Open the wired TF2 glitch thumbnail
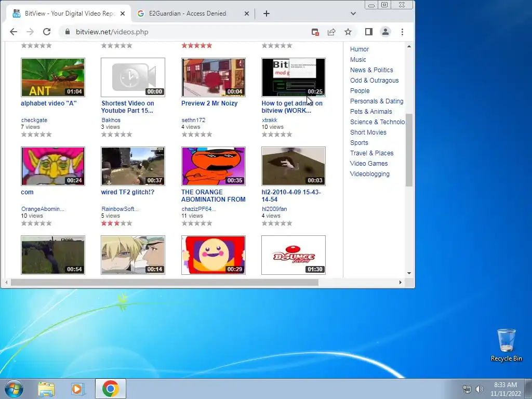 pyautogui.click(x=133, y=166)
